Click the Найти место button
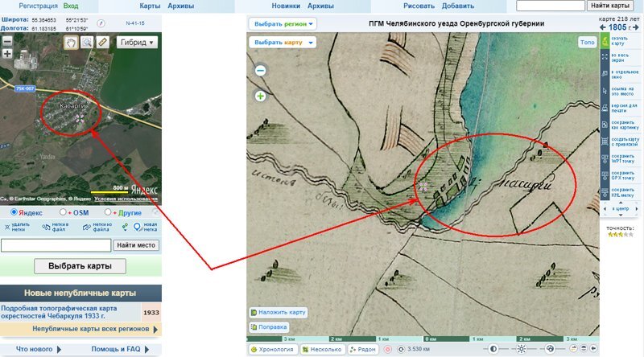The width and height of the screenshot is (644, 357). [136, 245]
